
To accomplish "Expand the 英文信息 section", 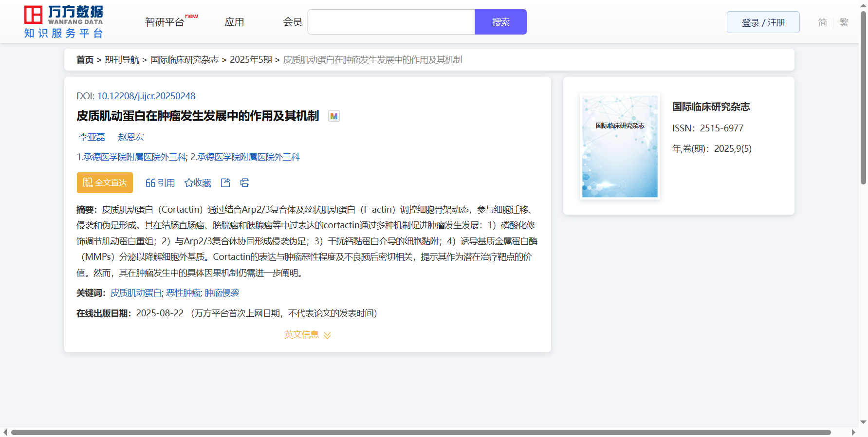I will pyautogui.click(x=307, y=335).
